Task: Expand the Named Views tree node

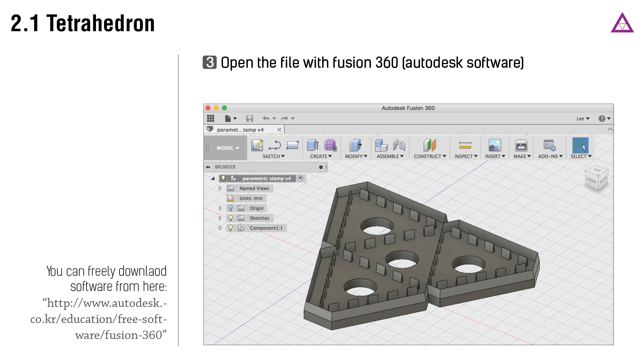Action: click(220, 188)
